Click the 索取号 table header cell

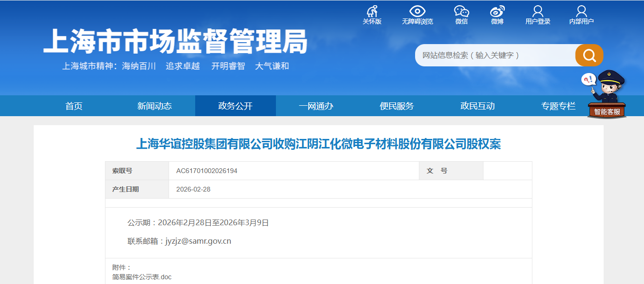pyautogui.click(x=137, y=171)
